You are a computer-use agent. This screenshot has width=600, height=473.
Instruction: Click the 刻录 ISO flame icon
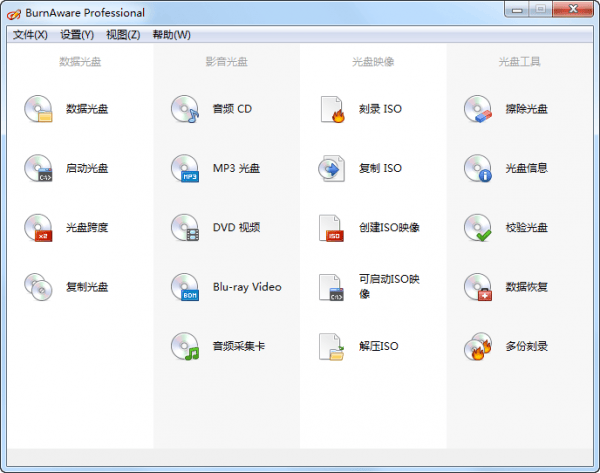(331, 109)
